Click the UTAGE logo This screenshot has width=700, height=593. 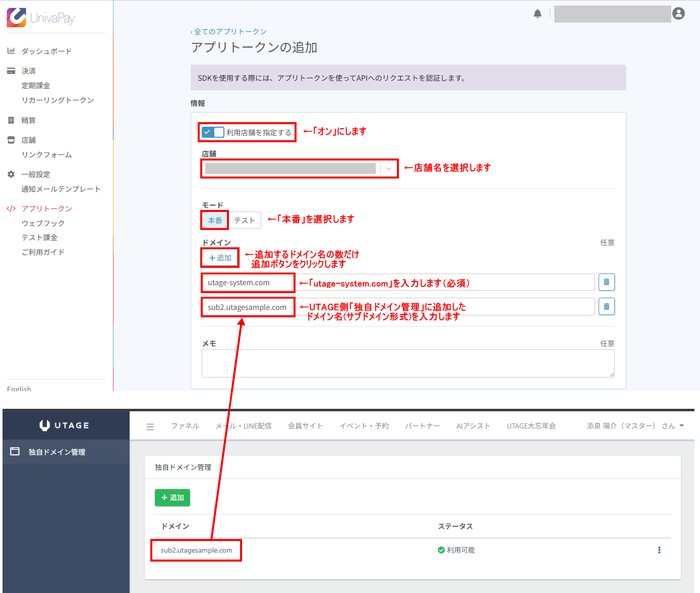65,425
